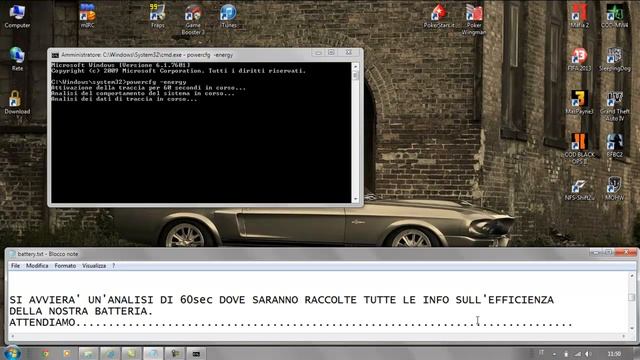640x360 pixels.
Task: Click the command prompt taskbar button
Action: click(196, 353)
